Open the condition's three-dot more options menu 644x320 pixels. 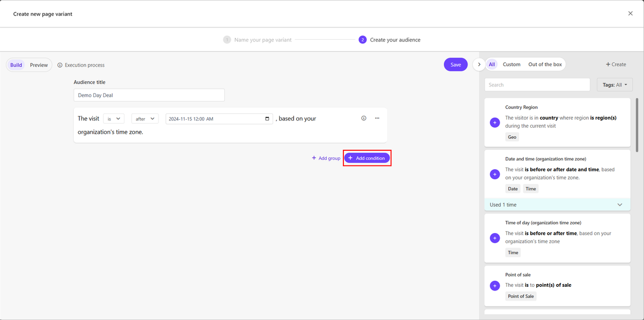pos(377,118)
